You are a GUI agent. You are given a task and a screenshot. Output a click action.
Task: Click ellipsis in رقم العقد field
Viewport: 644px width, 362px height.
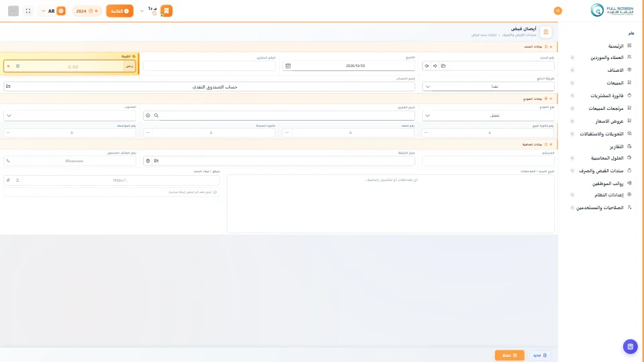coord(286,133)
